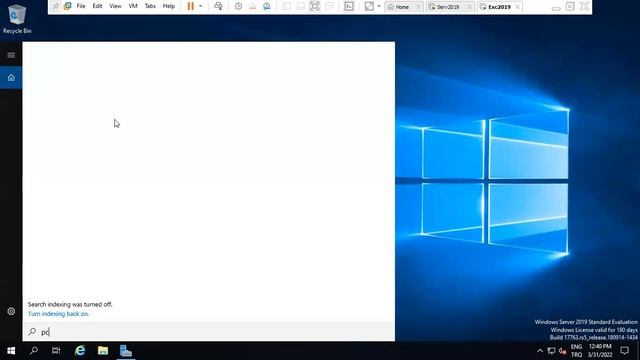Open the clock showing 12:40 PM
This screenshot has width=640, height=360.
point(600,351)
